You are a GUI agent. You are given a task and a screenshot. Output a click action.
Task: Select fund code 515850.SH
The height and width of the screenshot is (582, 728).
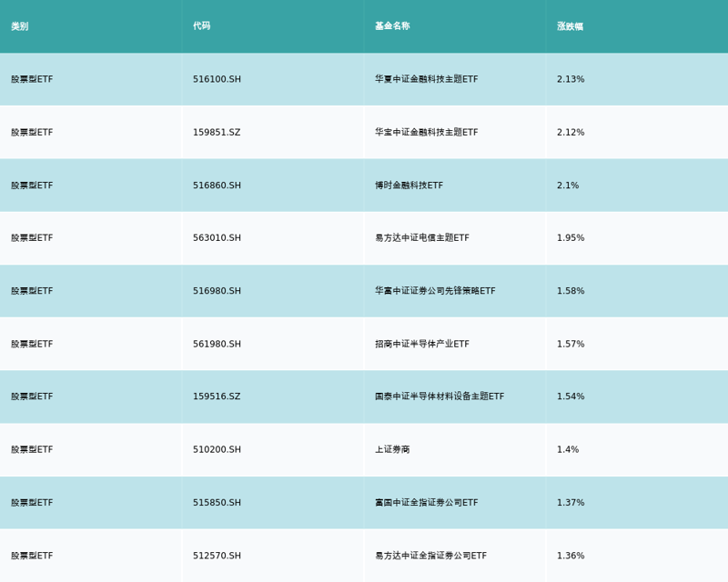pos(217,503)
